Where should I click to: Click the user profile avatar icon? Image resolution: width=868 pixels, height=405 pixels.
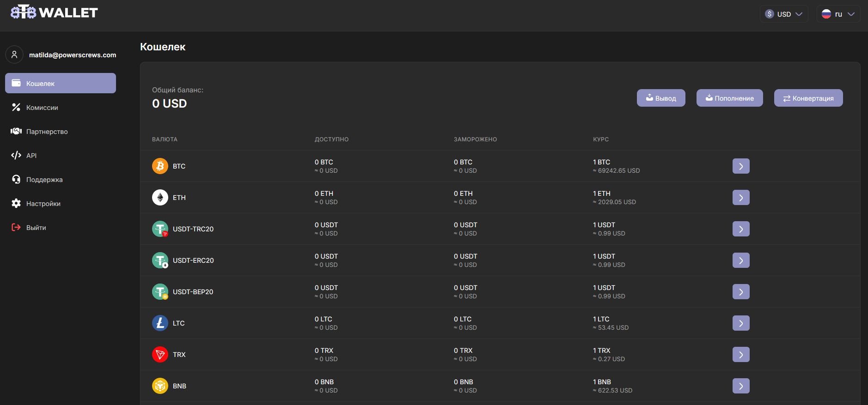tap(14, 54)
